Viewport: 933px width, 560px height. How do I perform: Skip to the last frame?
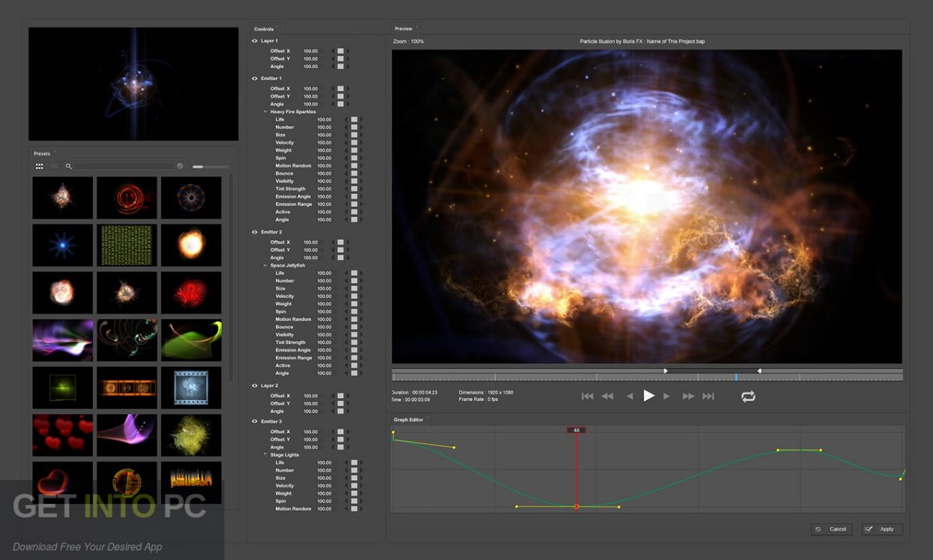pos(708,396)
